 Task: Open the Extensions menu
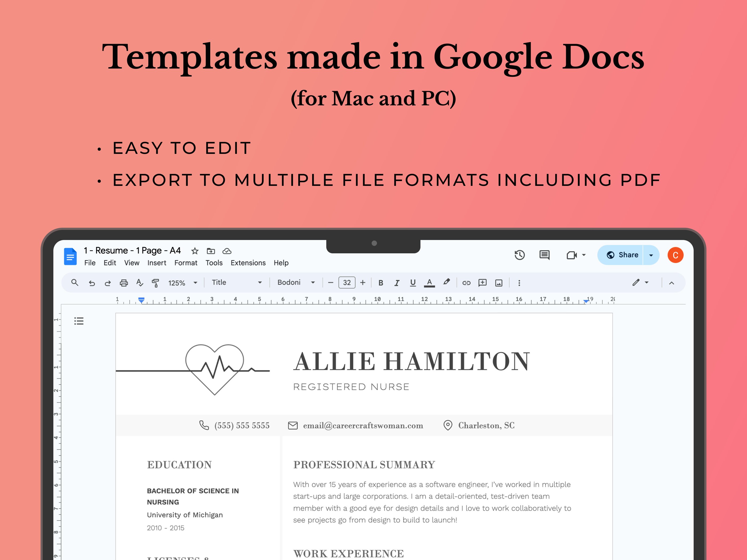248,263
